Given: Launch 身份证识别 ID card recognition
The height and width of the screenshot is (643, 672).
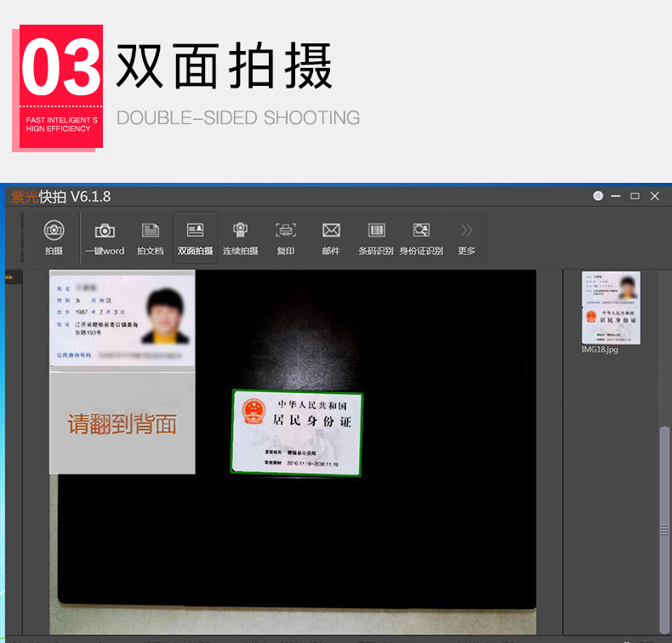Looking at the screenshot, I should point(421,239).
